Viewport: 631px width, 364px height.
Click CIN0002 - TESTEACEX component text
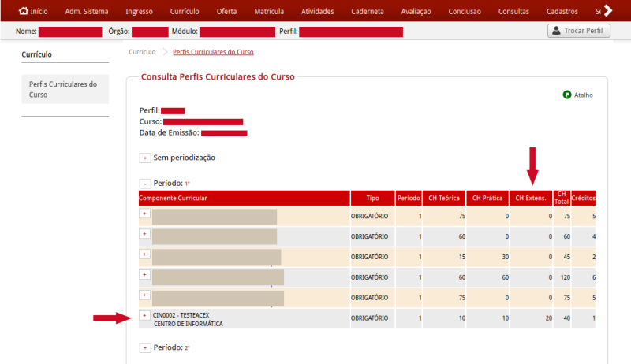pyautogui.click(x=181, y=315)
